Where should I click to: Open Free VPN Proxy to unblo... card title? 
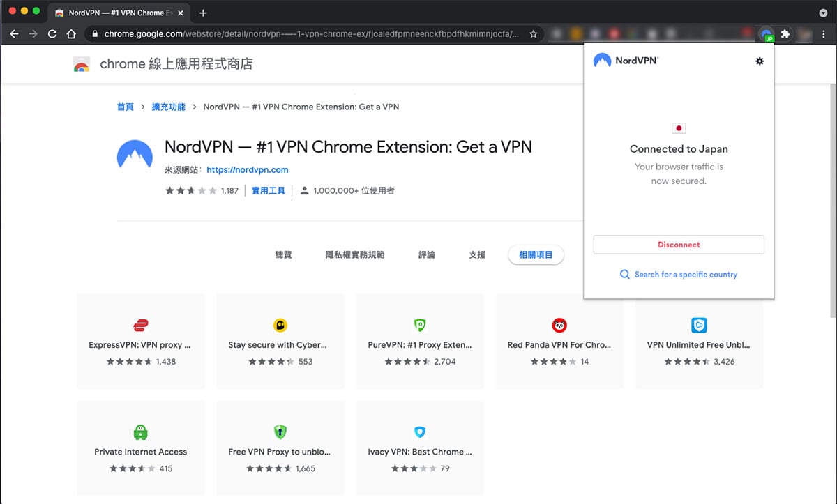pos(280,452)
